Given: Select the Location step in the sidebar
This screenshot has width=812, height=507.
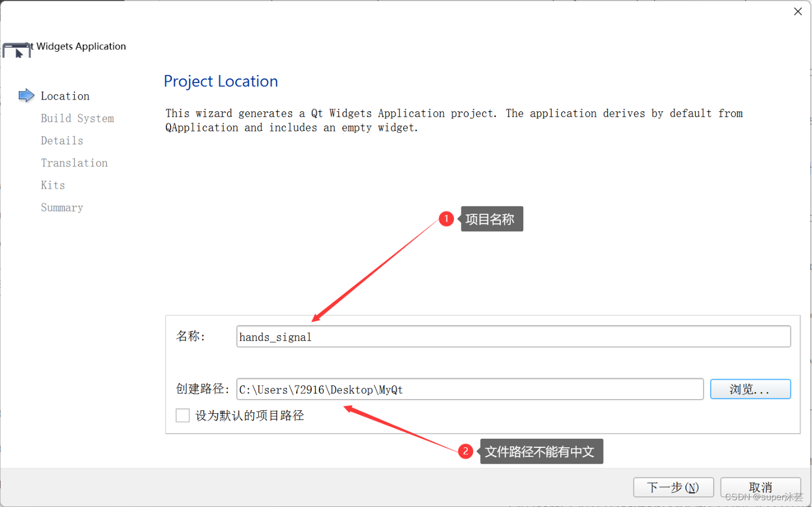Looking at the screenshot, I should point(65,96).
